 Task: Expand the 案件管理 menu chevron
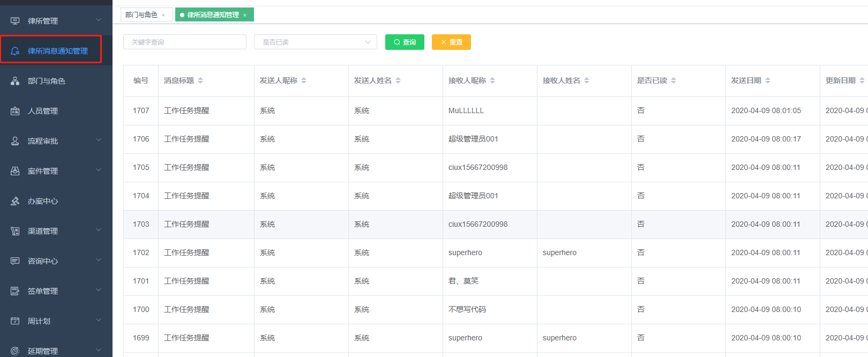[99, 170]
